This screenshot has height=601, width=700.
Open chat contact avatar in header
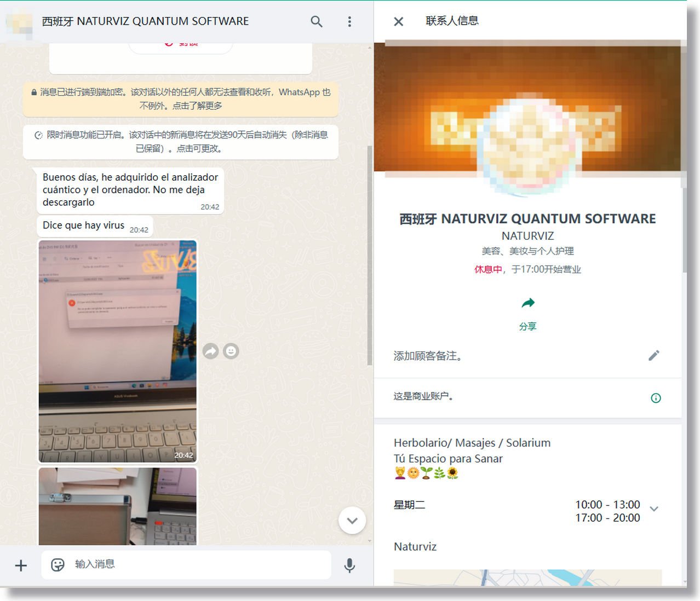pos(20,21)
